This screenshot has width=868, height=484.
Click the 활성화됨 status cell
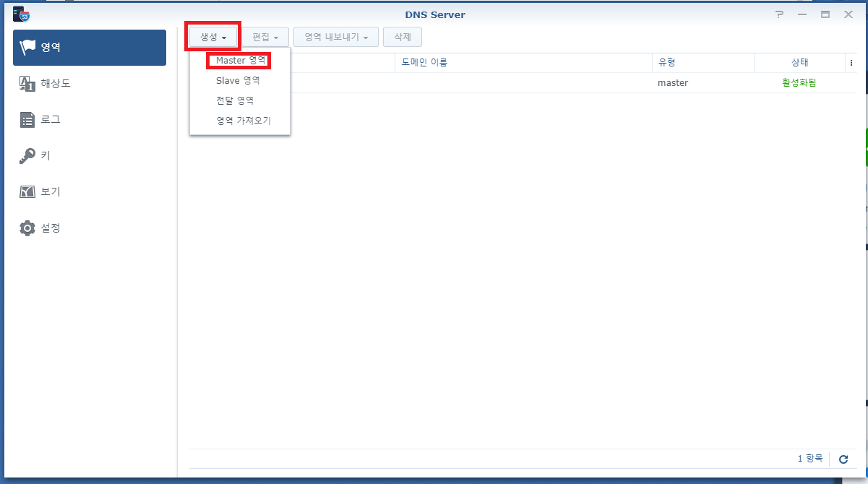click(x=799, y=83)
